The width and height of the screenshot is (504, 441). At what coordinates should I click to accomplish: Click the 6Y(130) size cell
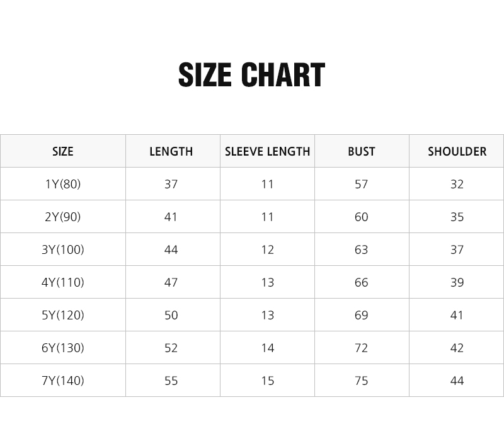coord(63,348)
